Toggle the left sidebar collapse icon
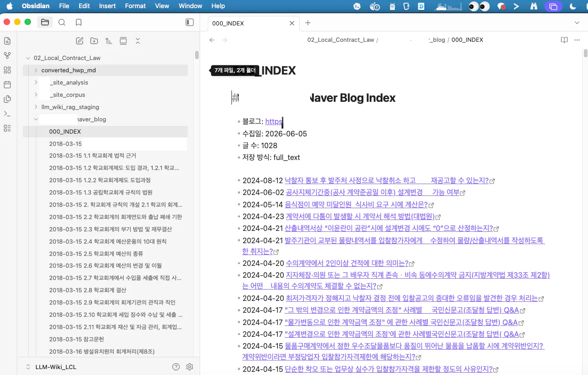The image size is (588, 375). click(190, 22)
